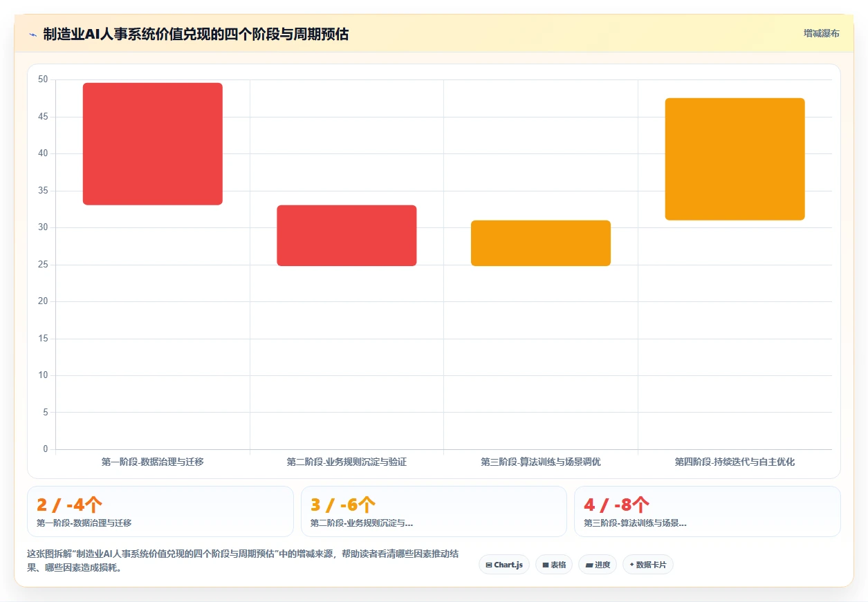Click the red bar for 第二阶段-业务规则沉淀与验证
The image size is (868, 602).
tap(347, 236)
